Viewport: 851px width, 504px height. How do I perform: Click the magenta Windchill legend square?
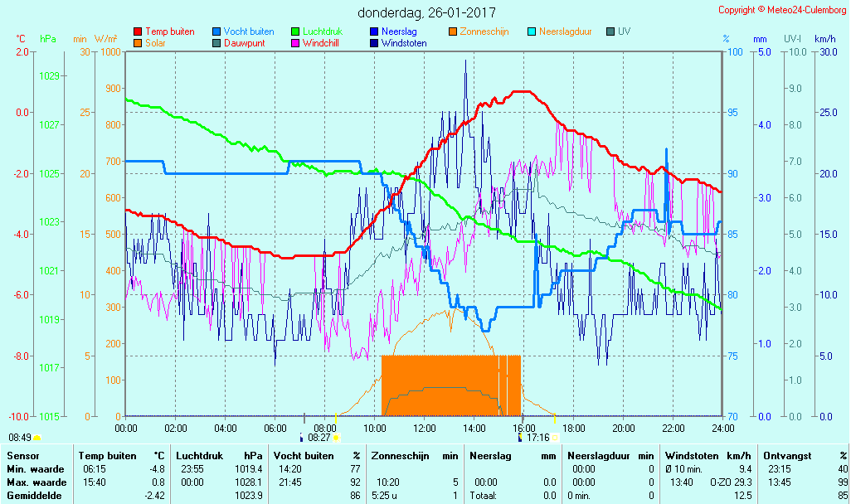point(295,43)
